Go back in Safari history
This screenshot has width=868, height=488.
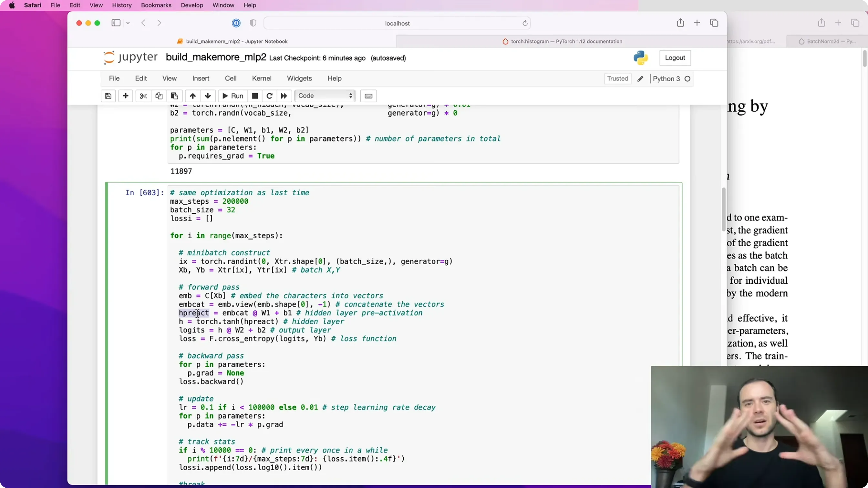(144, 23)
